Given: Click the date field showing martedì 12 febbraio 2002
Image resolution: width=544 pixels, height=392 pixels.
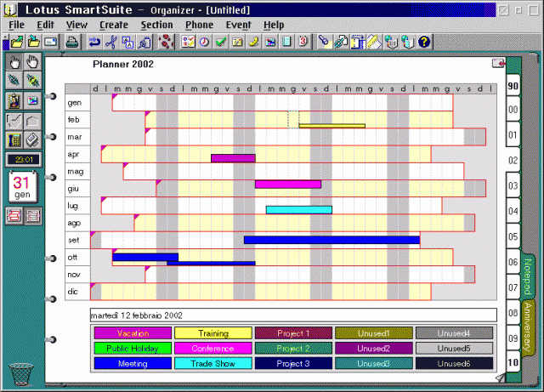Looking at the screenshot, I should (x=293, y=315).
